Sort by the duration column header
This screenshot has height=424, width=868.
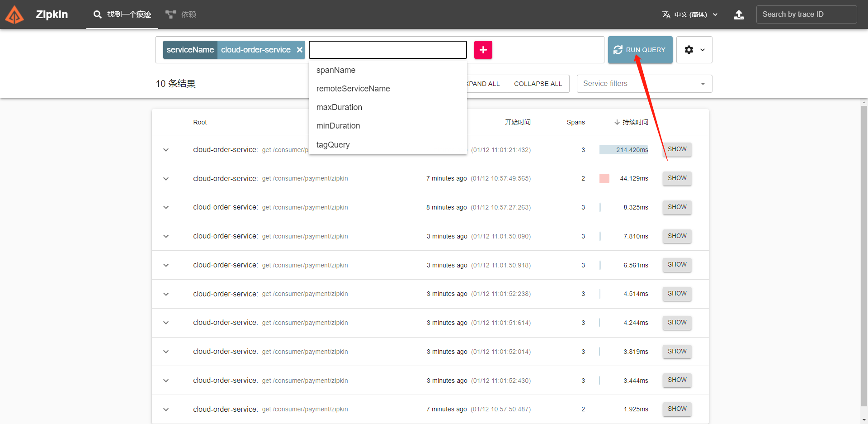(x=631, y=122)
